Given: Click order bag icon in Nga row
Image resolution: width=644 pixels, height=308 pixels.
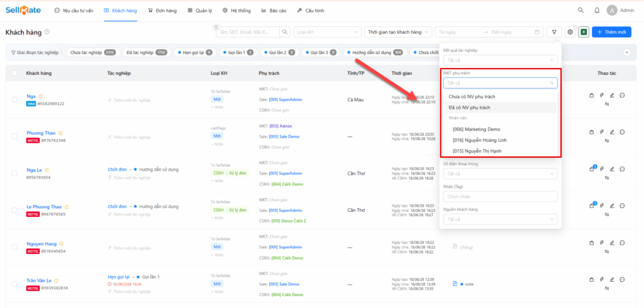Looking at the screenshot, I should tap(591, 96).
